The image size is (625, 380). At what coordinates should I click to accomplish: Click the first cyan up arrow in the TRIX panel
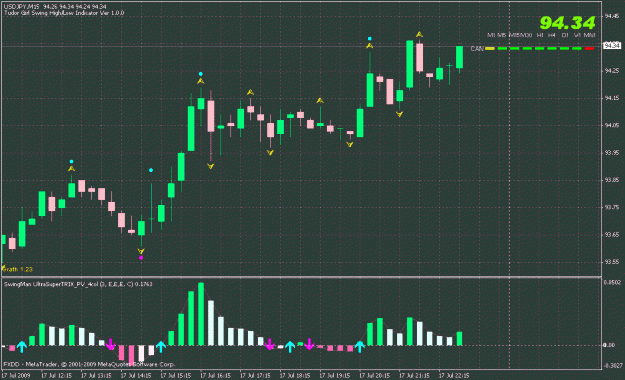click(x=22, y=347)
